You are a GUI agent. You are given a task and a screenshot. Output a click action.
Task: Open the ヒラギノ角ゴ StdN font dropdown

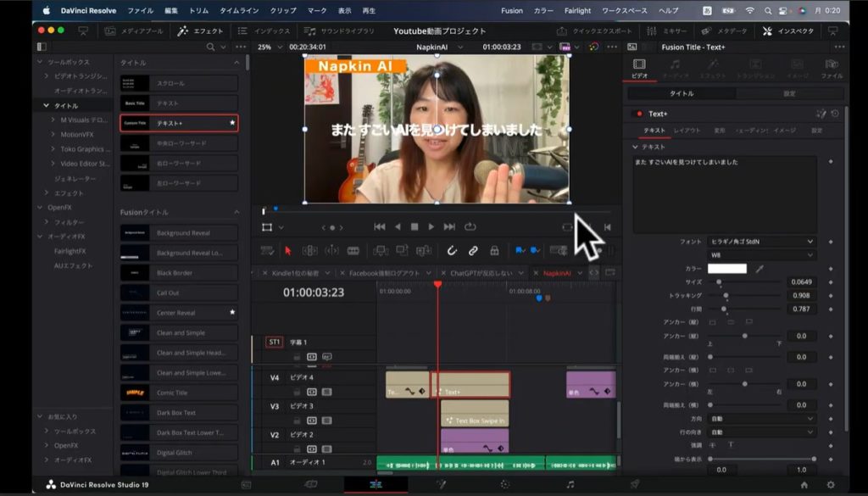click(x=761, y=242)
